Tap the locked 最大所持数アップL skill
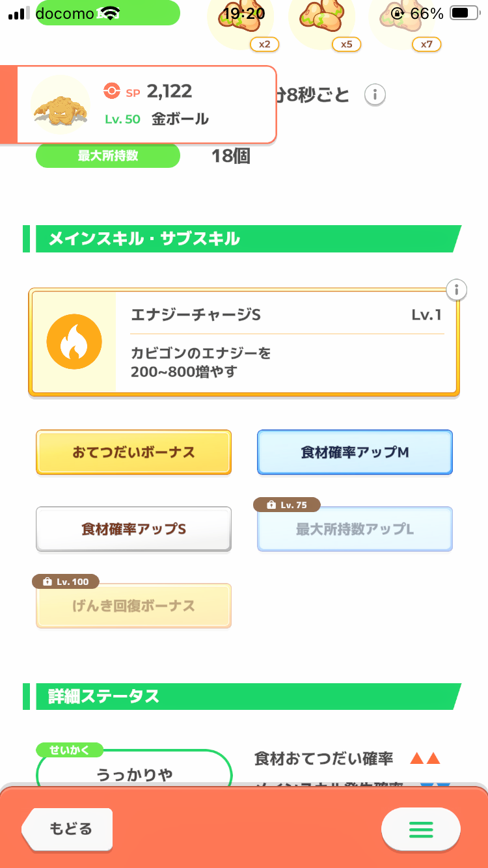The image size is (488, 868). pyautogui.click(x=355, y=530)
